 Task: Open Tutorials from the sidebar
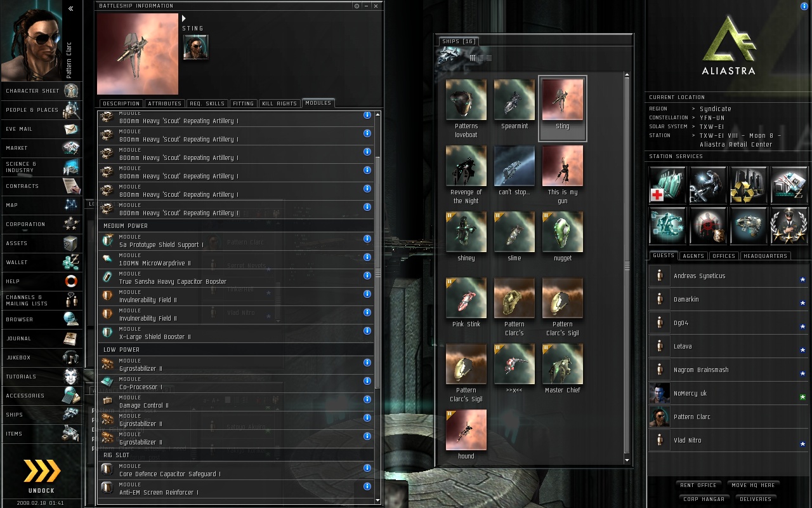click(41, 377)
